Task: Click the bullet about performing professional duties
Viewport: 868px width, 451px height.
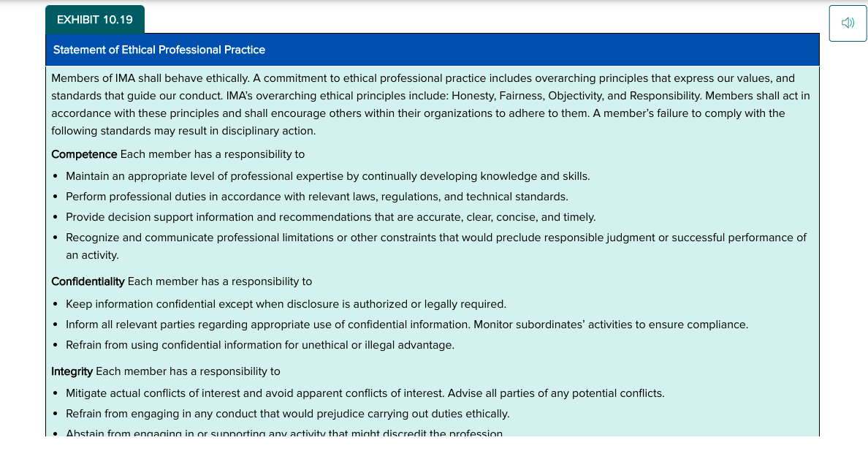Action: pos(316,197)
